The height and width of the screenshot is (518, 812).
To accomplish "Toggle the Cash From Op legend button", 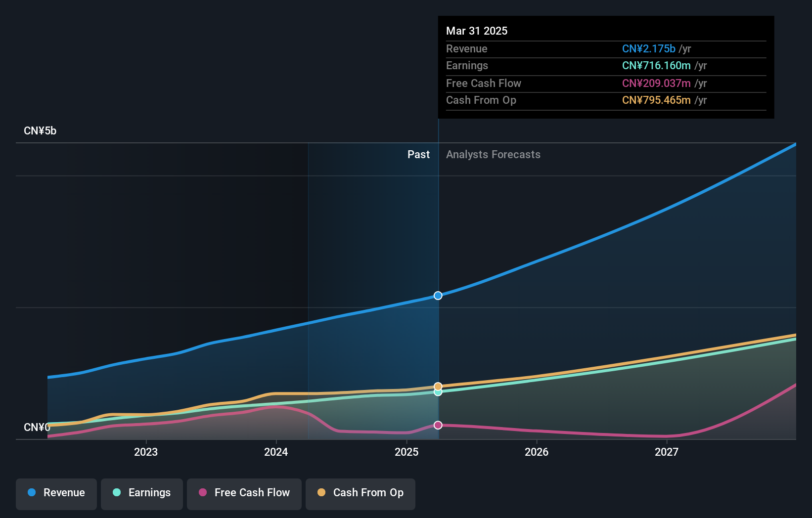I will [361, 494].
